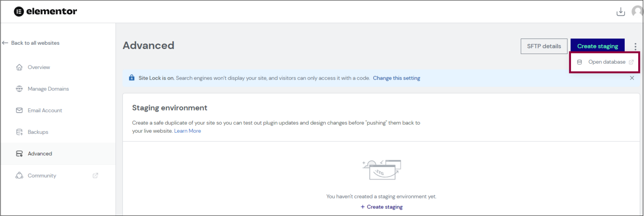The width and height of the screenshot is (644, 216).
Task: Follow the Change this setting link
Action: (396, 78)
